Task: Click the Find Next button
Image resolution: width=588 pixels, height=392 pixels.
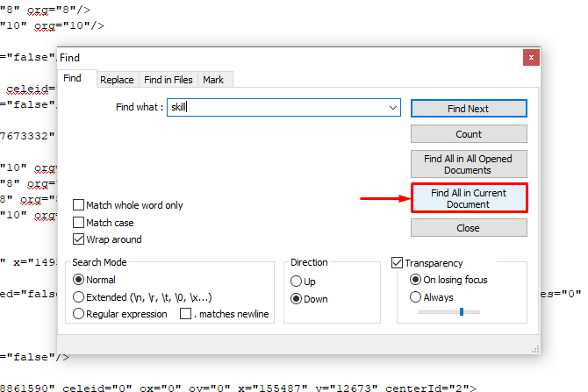Action: point(469,109)
